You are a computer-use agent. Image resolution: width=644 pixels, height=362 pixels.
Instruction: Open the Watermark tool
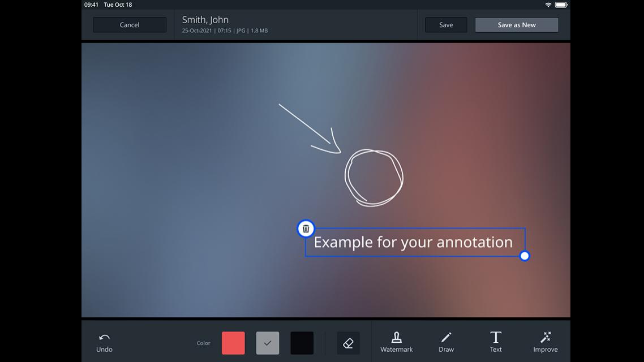click(396, 343)
